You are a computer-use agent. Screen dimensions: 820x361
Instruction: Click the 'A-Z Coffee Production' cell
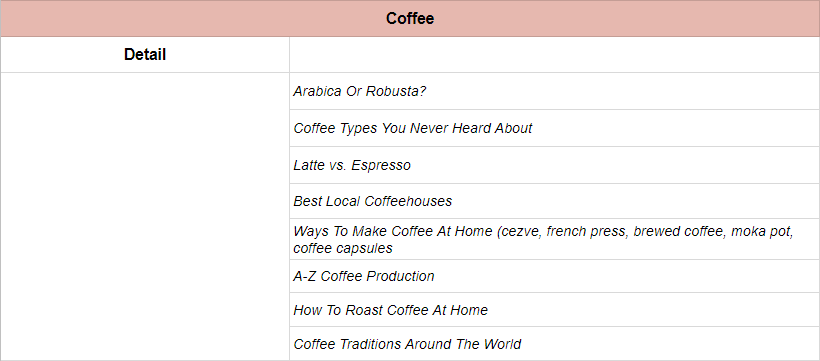554,276
